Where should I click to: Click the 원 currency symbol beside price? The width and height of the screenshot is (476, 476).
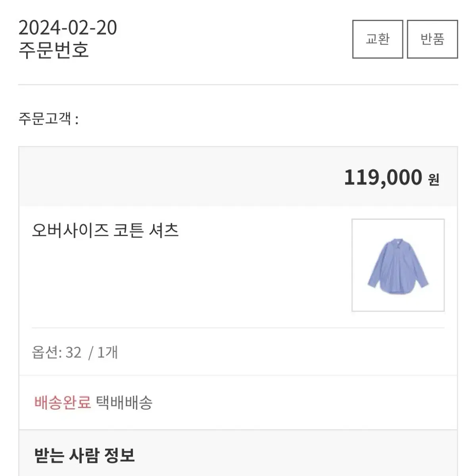click(x=434, y=179)
